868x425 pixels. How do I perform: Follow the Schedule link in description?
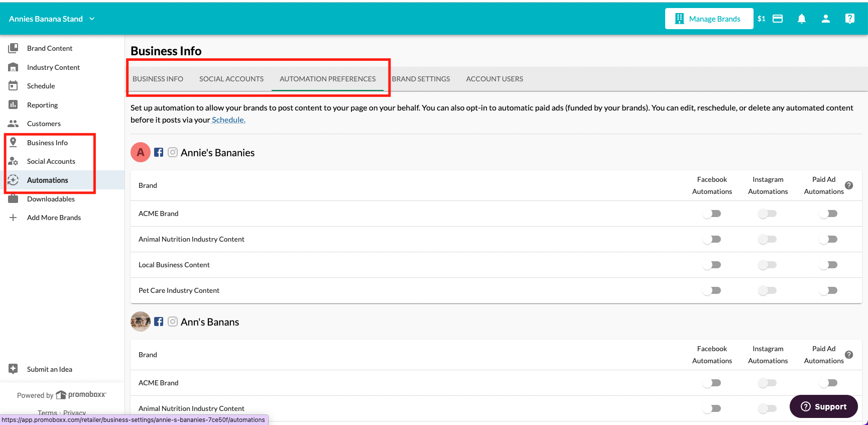tap(228, 120)
